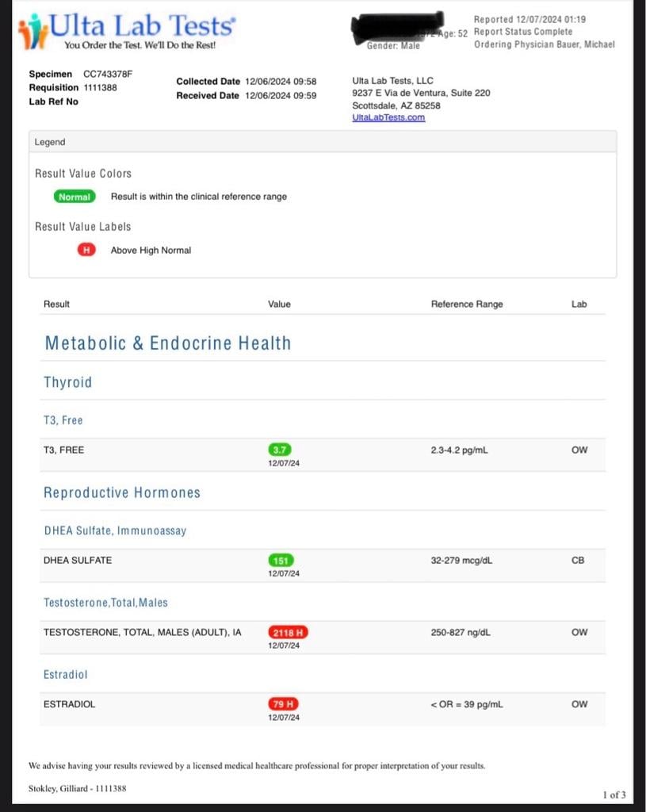646x812 pixels.
Task: Select the DHEA Sulfate, Immunoassay subheading
Action: (x=115, y=530)
